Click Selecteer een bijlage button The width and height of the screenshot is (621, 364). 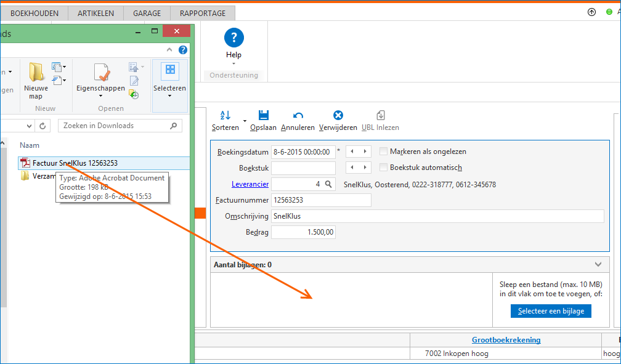(551, 311)
